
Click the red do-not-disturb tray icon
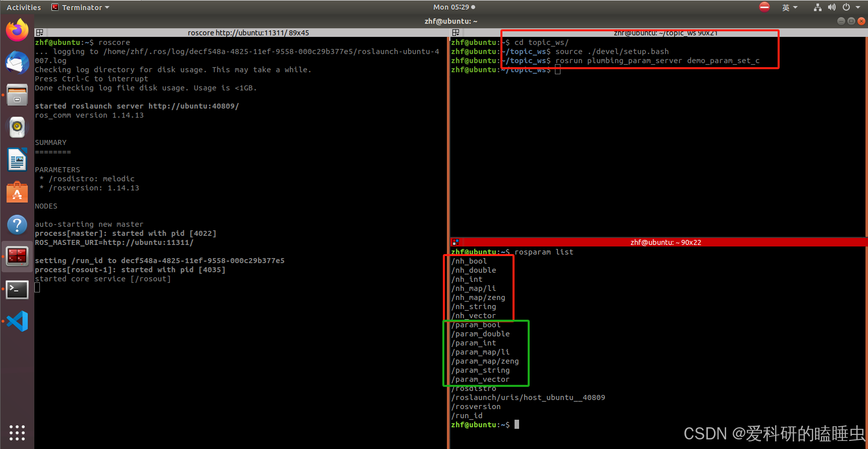click(x=764, y=7)
